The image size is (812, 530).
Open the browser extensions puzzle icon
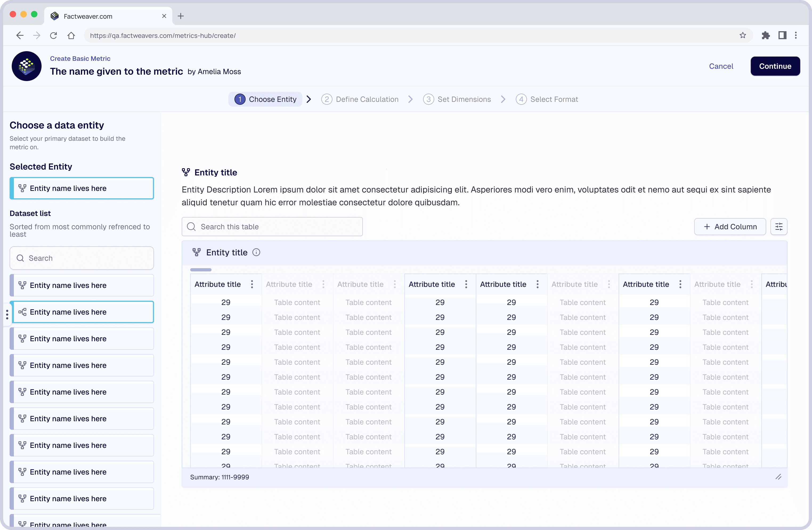coord(766,35)
